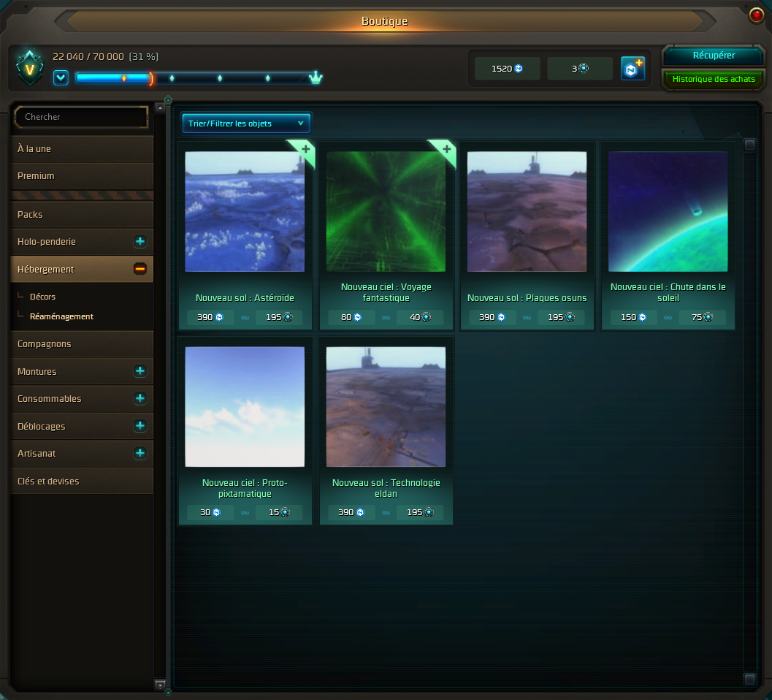Image resolution: width=772 pixels, height=700 pixels.
Task: Buy Voyage fantastique for 40 Omnibits
Action: tap(420, 317)
